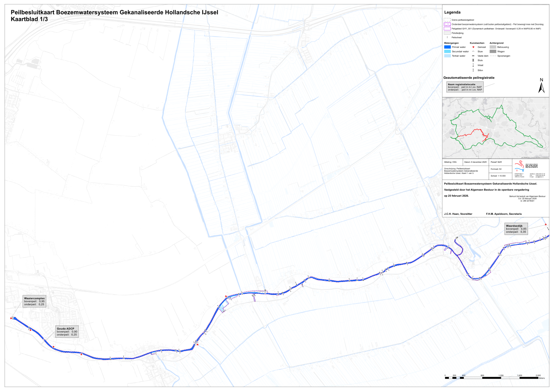Click the Secundair water cyan swatch
554x392 pixels.
click(x=447, y=52)
